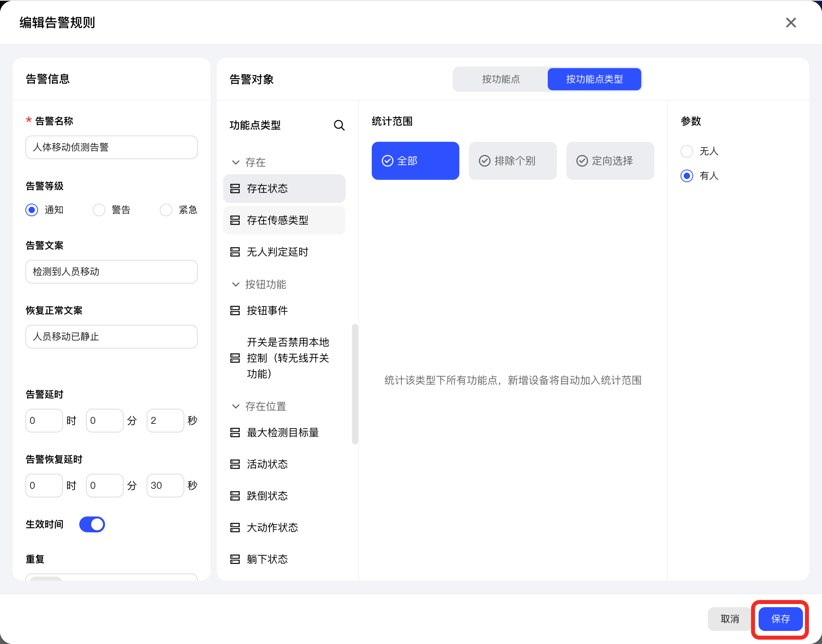This screenshot has height=644, width=822.
Task: Toggle the 生效时间 switch off
Action: pyautogui.click(x=92, y=524)
